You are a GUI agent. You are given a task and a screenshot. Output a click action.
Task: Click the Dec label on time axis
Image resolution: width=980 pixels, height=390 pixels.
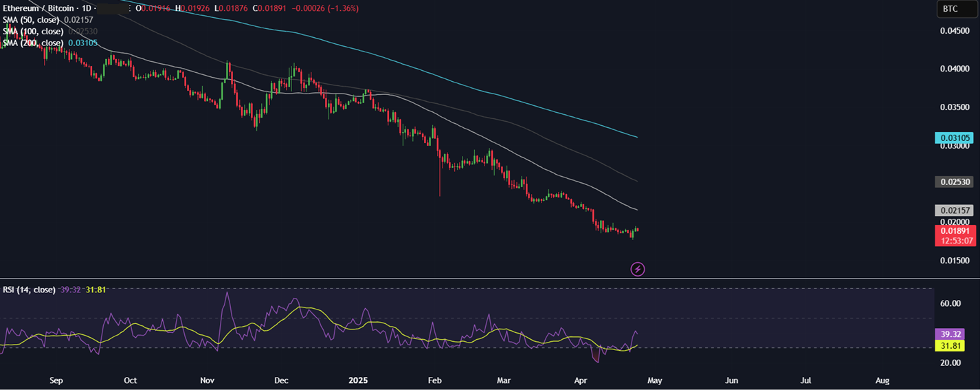(281, 380)
